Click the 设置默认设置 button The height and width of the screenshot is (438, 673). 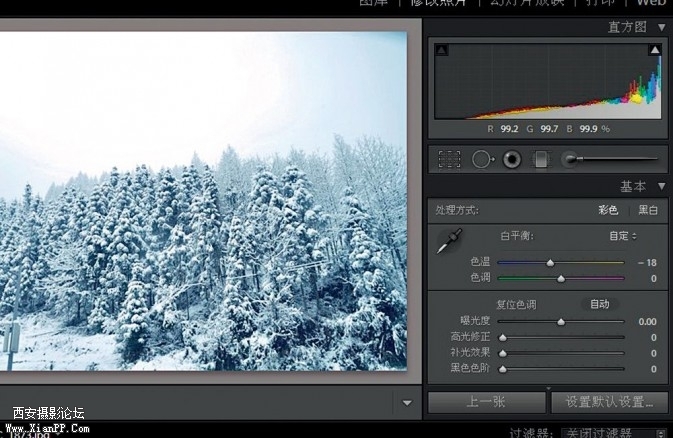pos(609,402)
